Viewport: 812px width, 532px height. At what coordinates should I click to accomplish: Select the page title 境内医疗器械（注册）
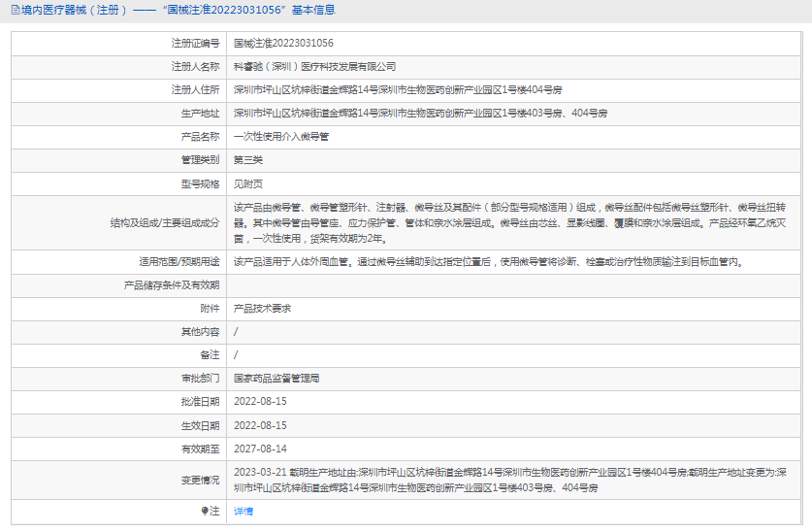[x=74, y=10]
